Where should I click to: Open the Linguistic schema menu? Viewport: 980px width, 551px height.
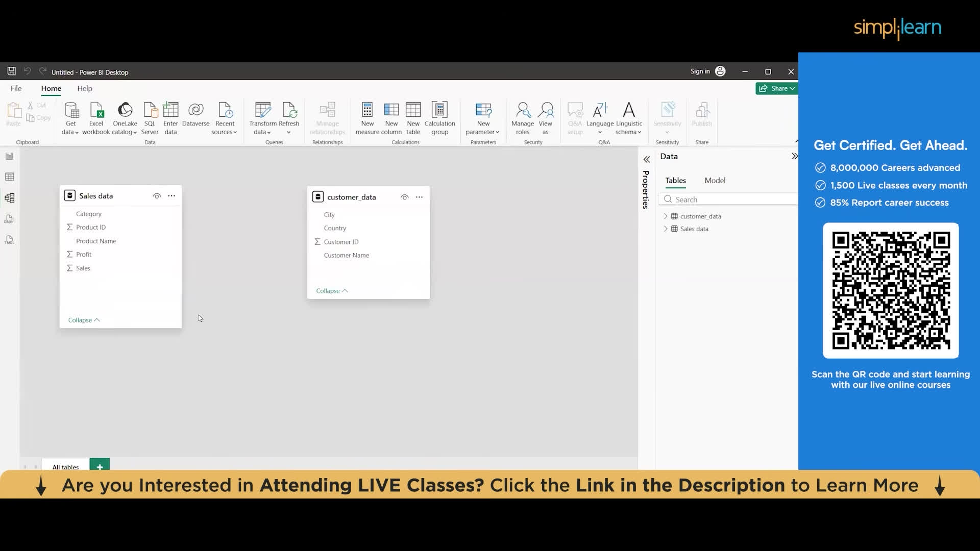pyautogui.click(x=629, y=118)
